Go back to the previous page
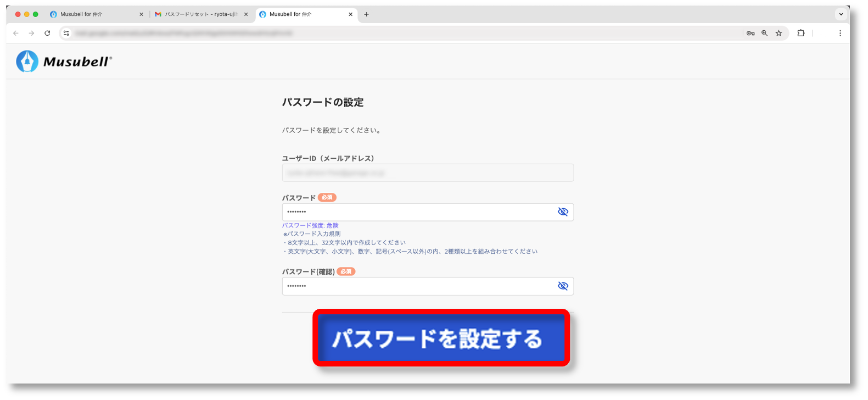Screen dimensions: 868x400 16,33
